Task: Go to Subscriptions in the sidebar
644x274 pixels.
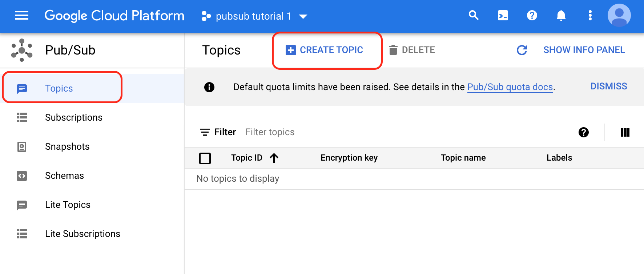Action: point(92,117)
